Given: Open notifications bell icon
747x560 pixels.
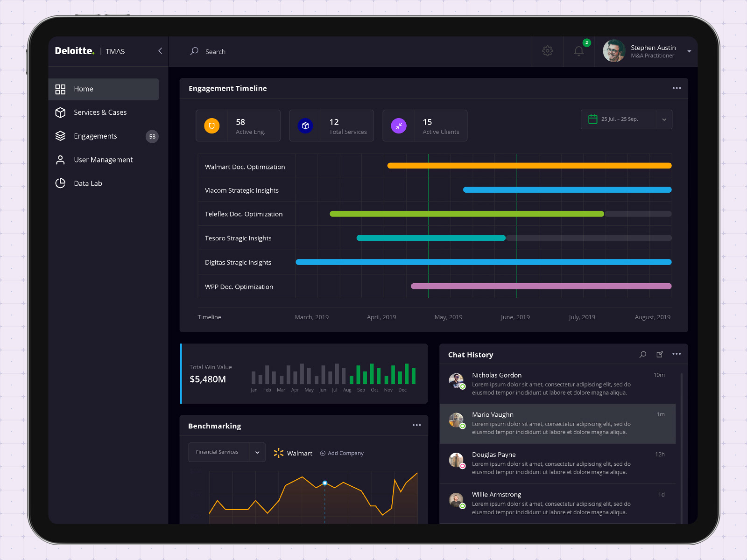Looking at the screenshot, I should (579, 51).
